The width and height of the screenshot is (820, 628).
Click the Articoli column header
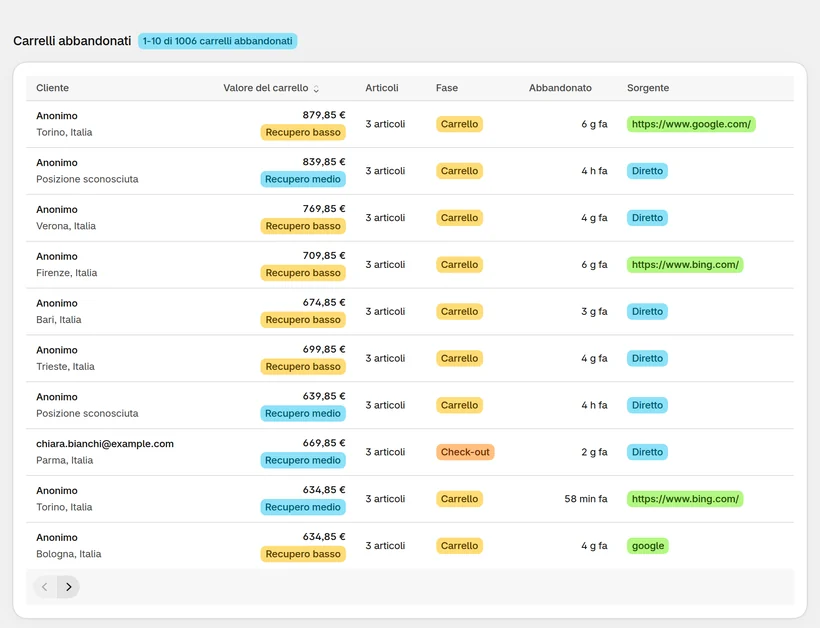click(382, 88)
